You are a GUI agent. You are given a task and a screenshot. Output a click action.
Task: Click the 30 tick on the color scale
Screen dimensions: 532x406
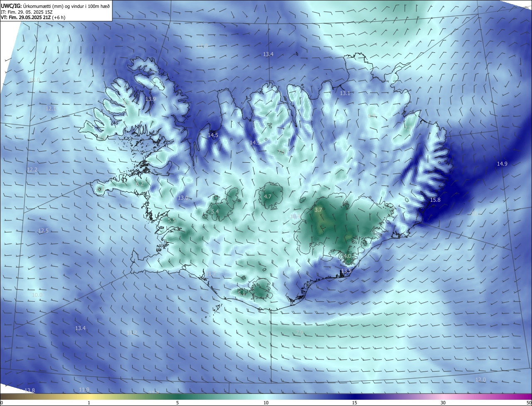tap(443, 403)
